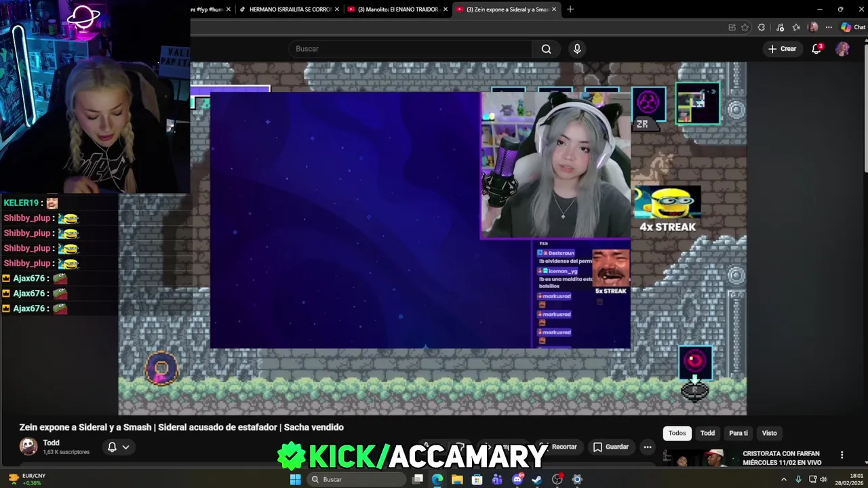Focus the YouTube Buscar search field

point(411,49)
